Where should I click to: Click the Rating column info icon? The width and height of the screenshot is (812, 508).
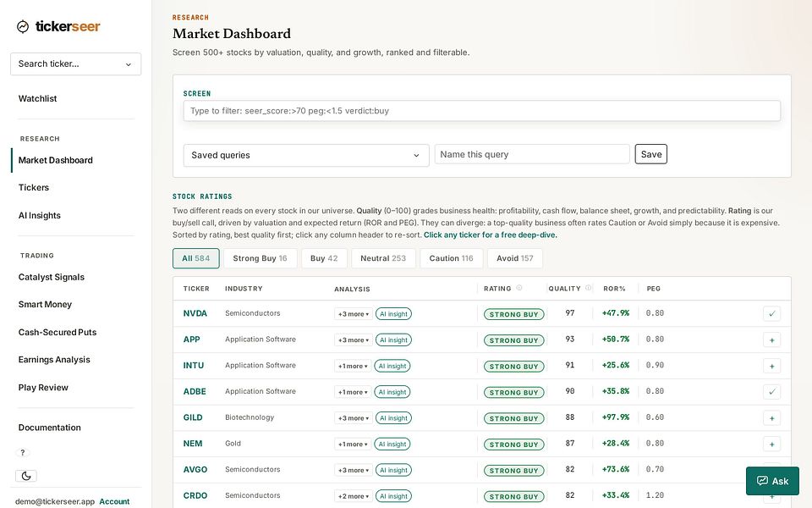[518, 288]
